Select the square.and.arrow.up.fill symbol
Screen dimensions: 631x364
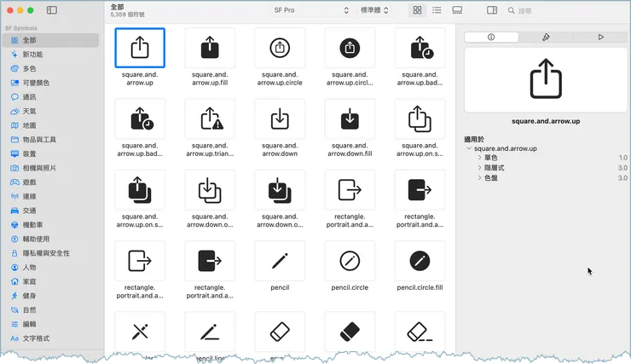click(210, 48)
